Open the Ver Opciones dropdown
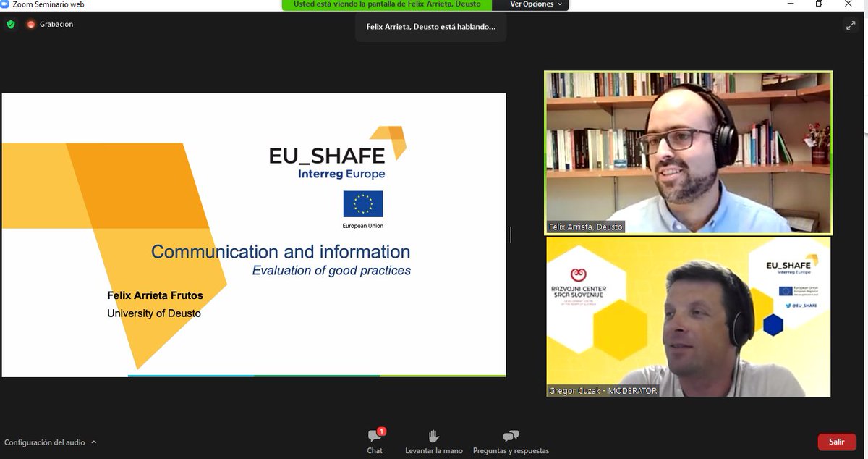 (532, 4)
